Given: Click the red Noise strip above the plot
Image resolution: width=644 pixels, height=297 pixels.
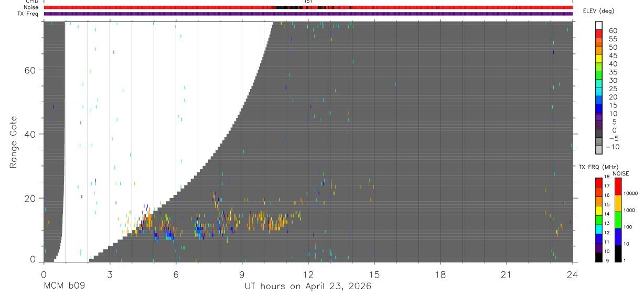Looking at the screenshot, I should coord(308,7).
